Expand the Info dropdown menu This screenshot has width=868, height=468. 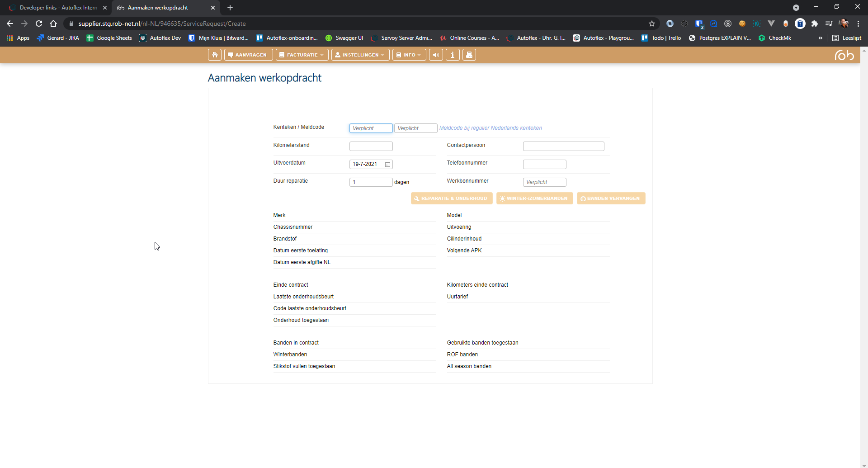coord(409,55)
